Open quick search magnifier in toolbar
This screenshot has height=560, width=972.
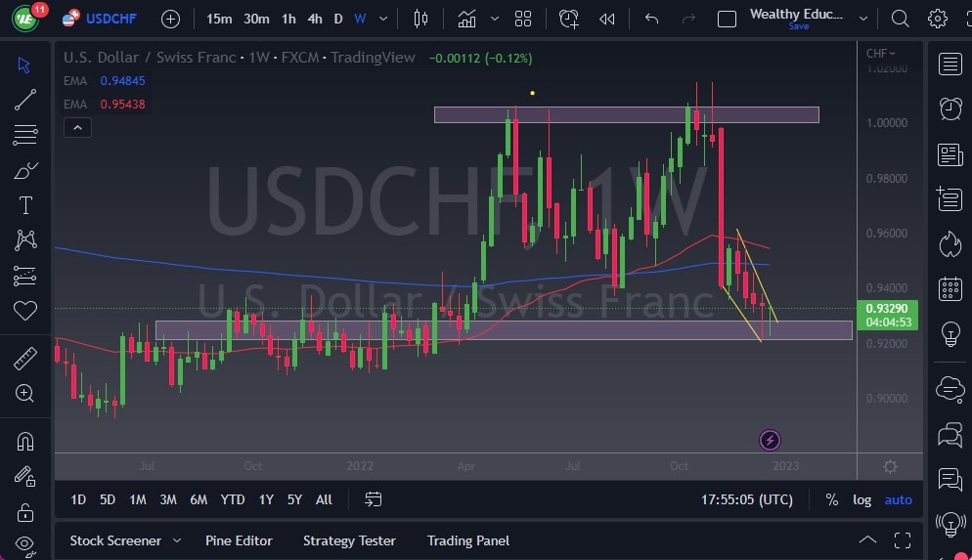(900, 20)
